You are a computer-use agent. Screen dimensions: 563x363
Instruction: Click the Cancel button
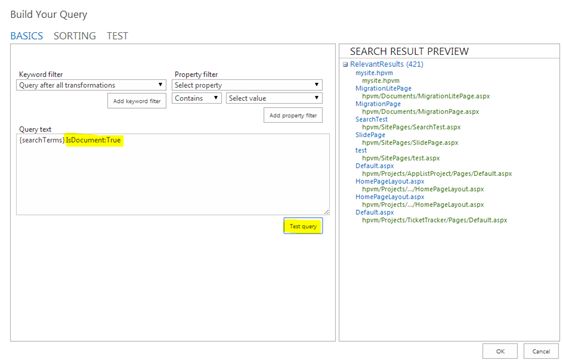click(541, 351)
